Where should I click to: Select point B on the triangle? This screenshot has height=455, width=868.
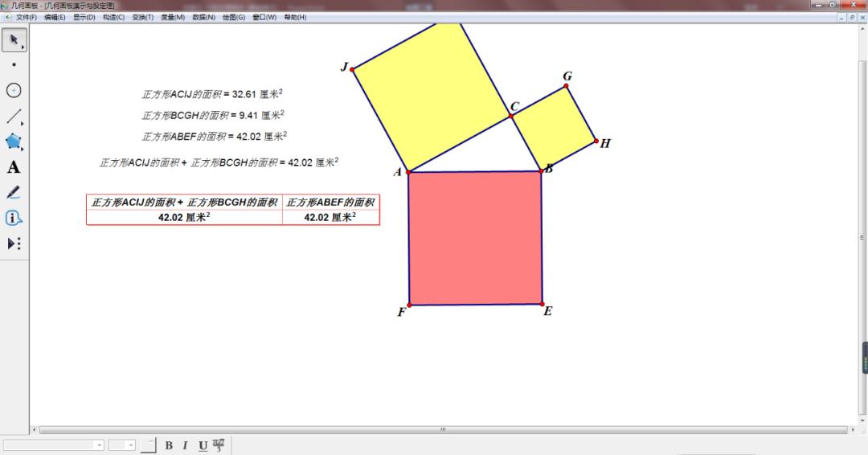(542, 171)
